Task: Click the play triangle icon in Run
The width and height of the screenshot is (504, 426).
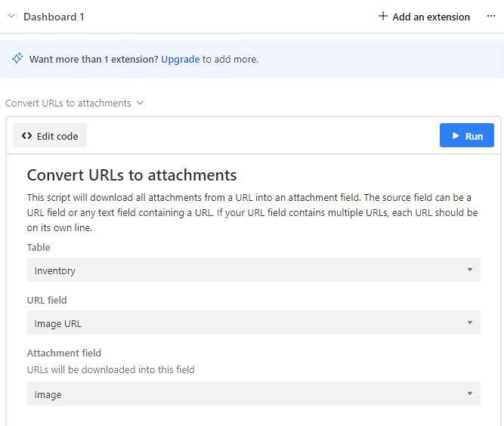Action: pos(456,136)
